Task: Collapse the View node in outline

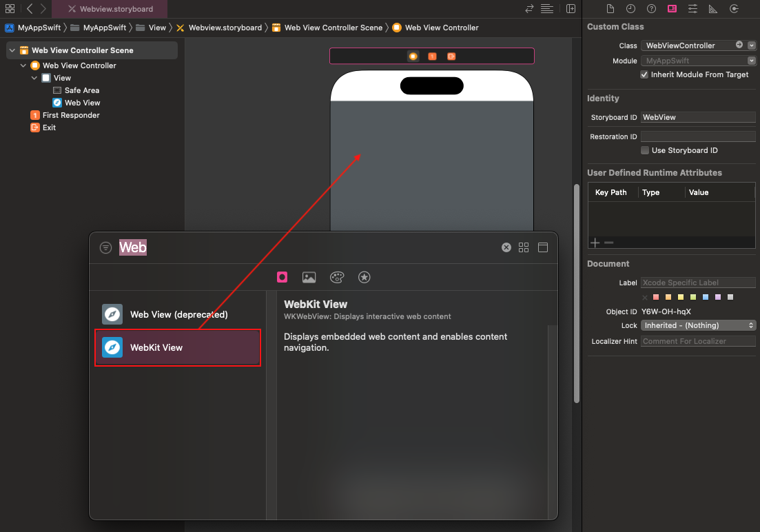Action: pos(34,78)
